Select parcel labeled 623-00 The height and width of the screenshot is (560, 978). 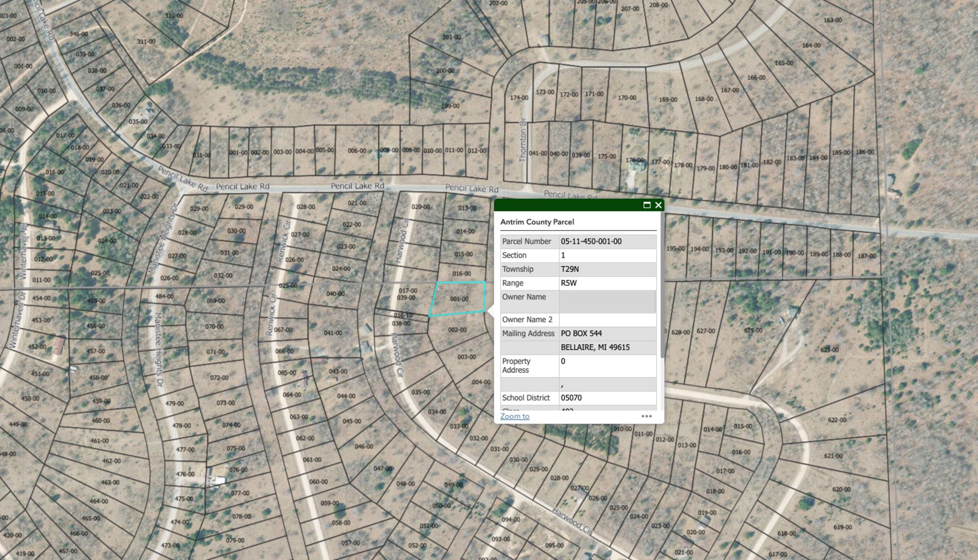pos(829,350)
